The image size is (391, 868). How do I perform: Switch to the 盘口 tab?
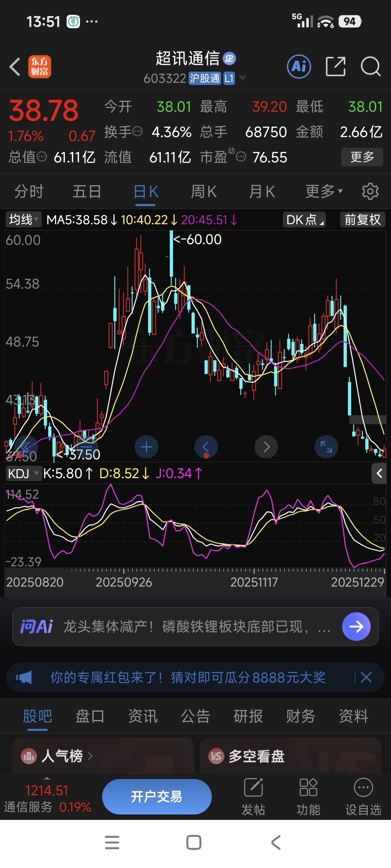click(x=90, y=716)
